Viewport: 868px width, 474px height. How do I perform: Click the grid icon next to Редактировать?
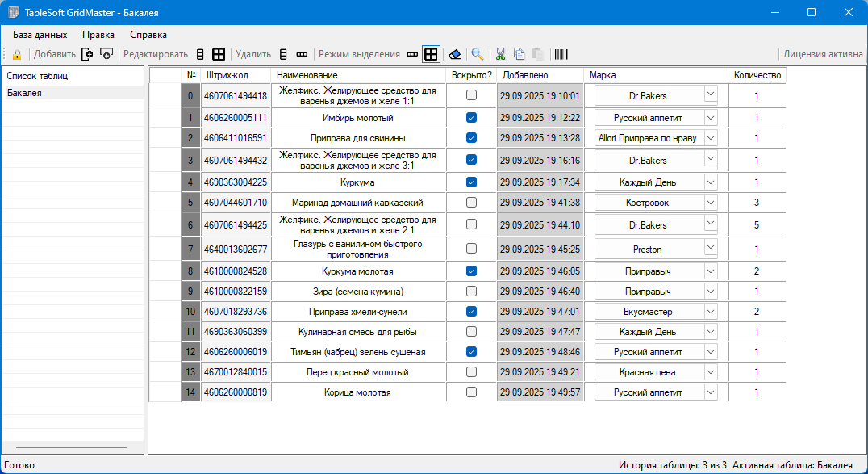tap(219, 55)
